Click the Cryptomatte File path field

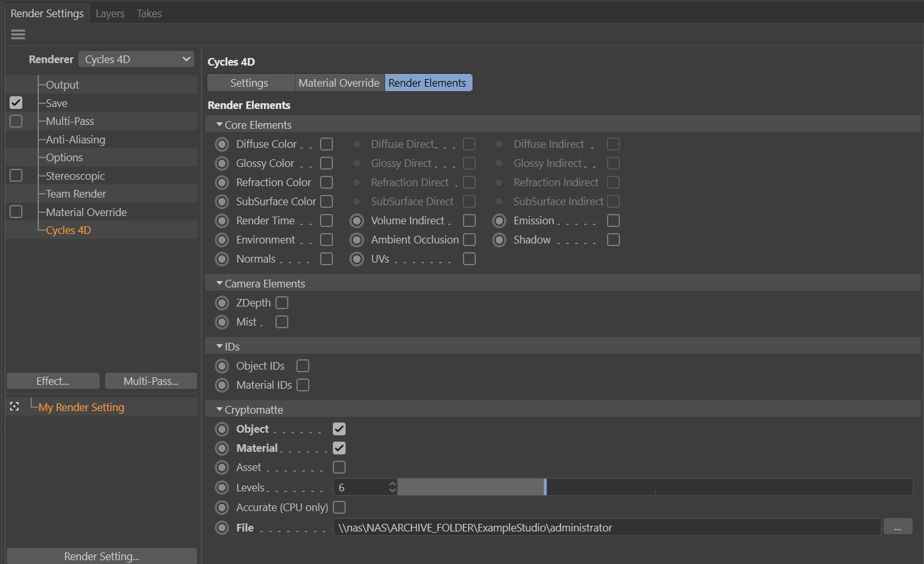click(x=607, y=527)
